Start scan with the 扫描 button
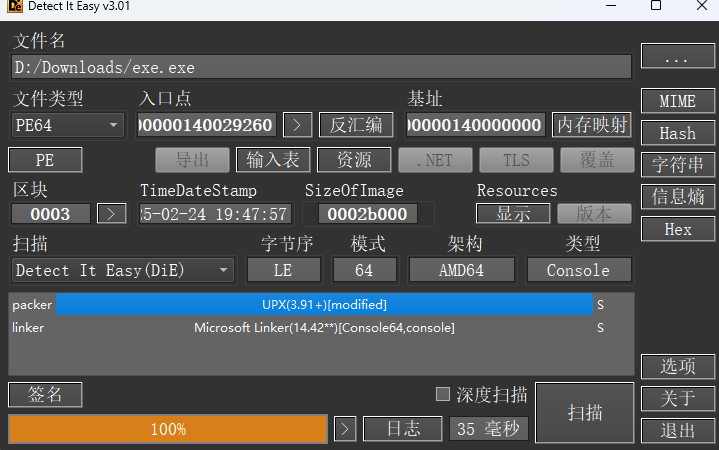 click(584, 412)
